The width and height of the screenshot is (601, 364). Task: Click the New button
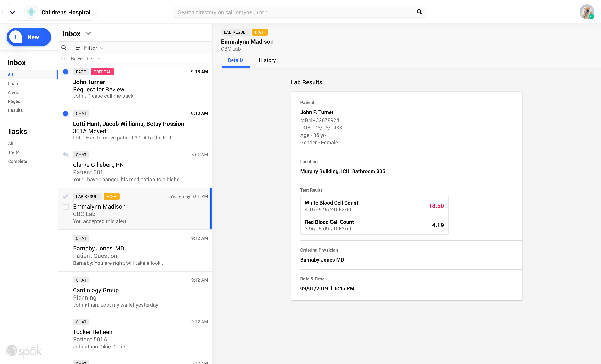point(29,37)
